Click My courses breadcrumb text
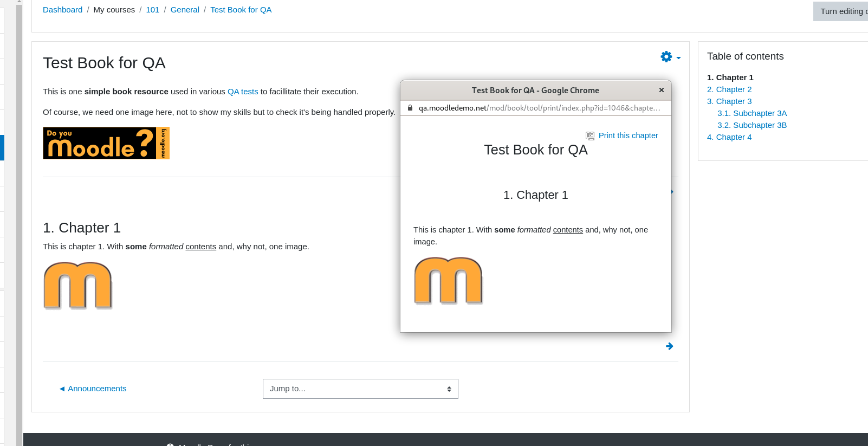This screenshot has width=868, height=446. pyautogui.click(x=114, y=10)
